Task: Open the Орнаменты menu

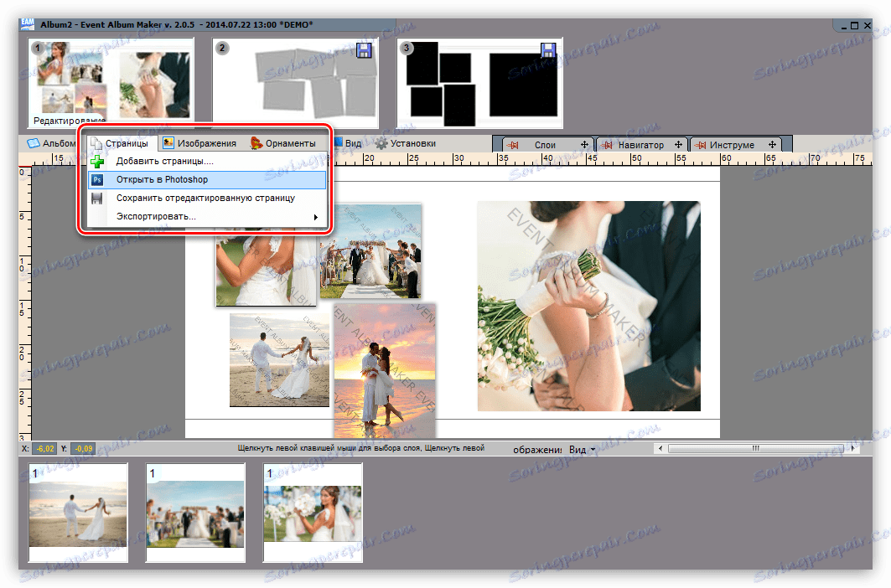Action: pyautogui.click(x=283, y=143)
